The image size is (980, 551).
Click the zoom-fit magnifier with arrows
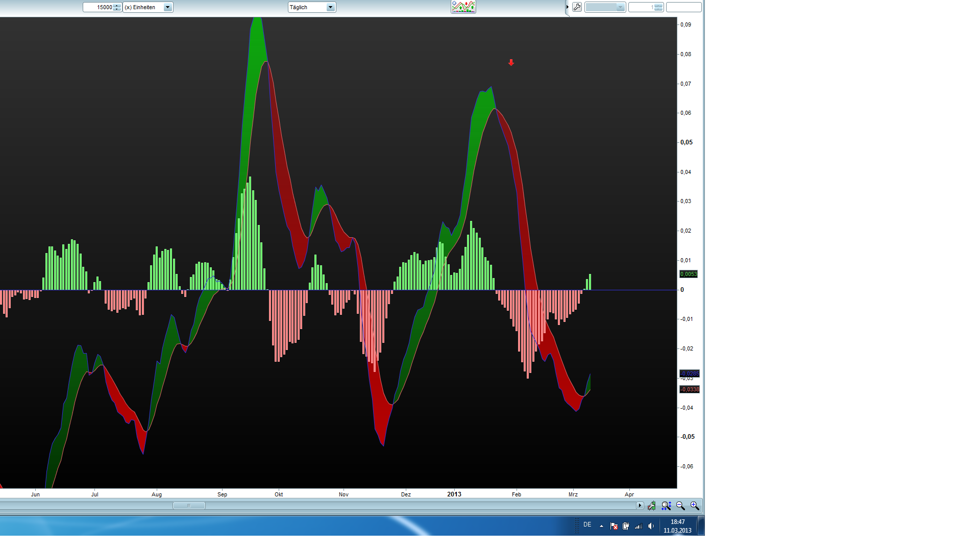[666, 506]
